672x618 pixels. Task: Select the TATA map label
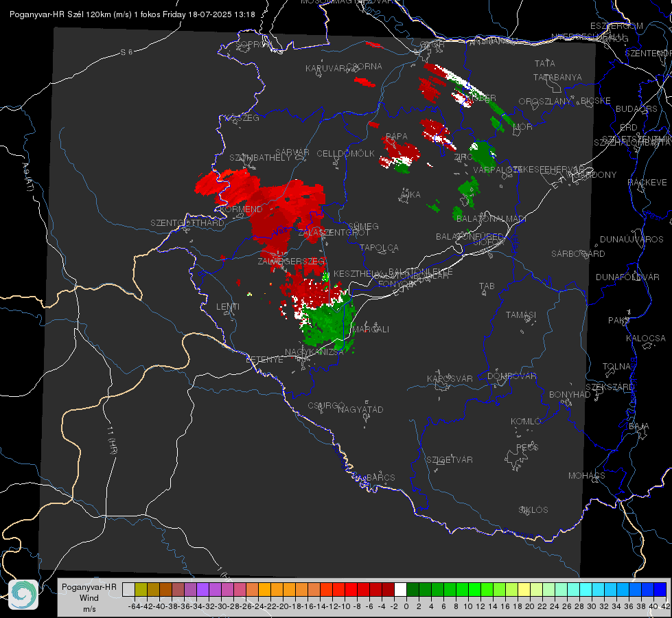point(545,63)
